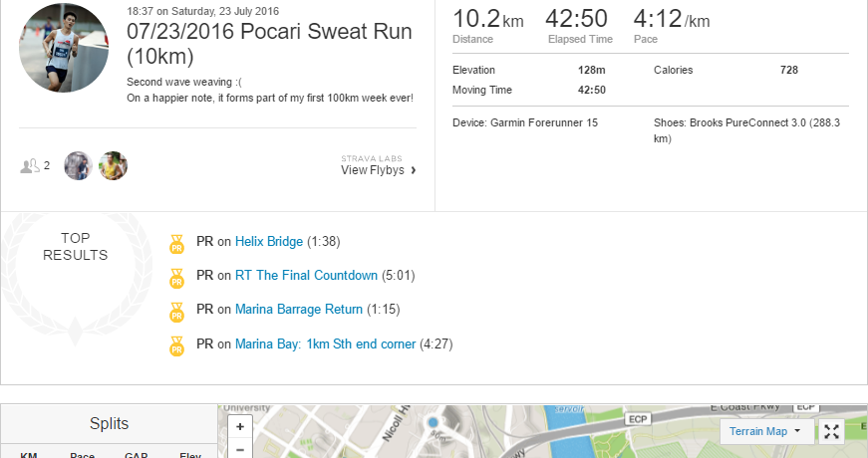Click the athlete profile photo
868x458 pixels.
[64, 48]
